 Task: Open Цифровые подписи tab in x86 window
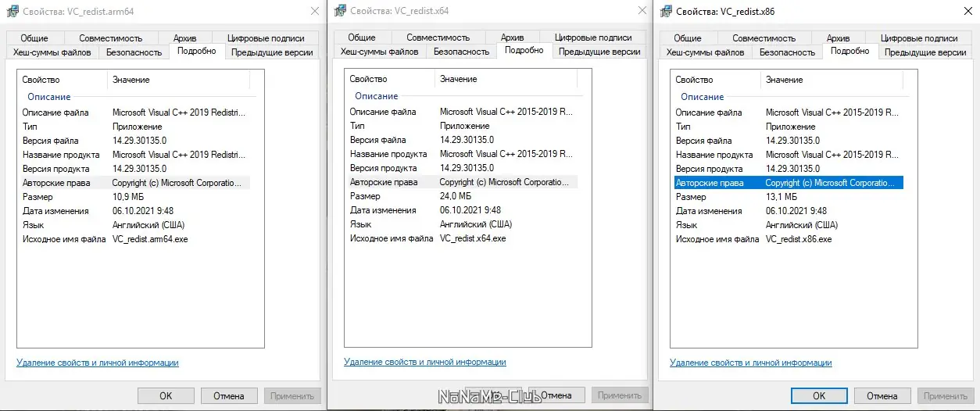pyautogui.click(x=918, y=38)
